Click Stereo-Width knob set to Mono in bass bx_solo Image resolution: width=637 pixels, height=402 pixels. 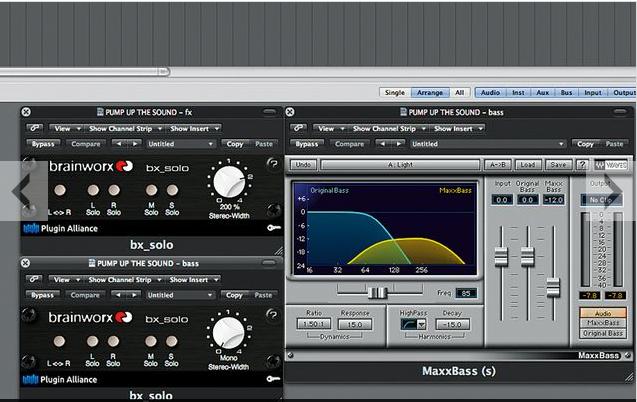228,333
